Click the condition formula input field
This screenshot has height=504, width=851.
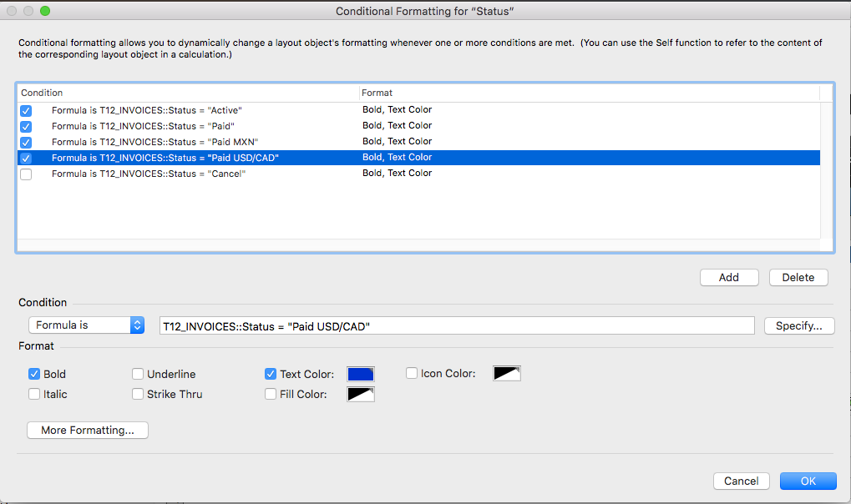[457, 325]
